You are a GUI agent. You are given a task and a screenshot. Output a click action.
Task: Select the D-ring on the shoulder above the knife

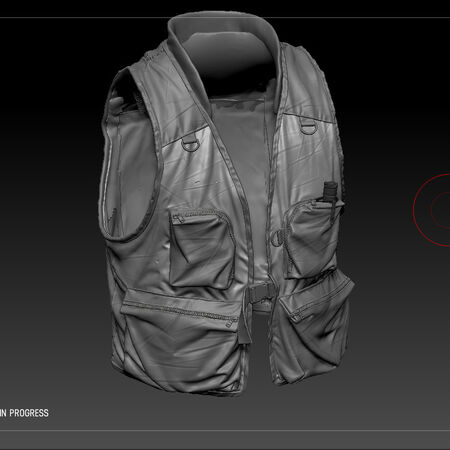pos(308,126)
